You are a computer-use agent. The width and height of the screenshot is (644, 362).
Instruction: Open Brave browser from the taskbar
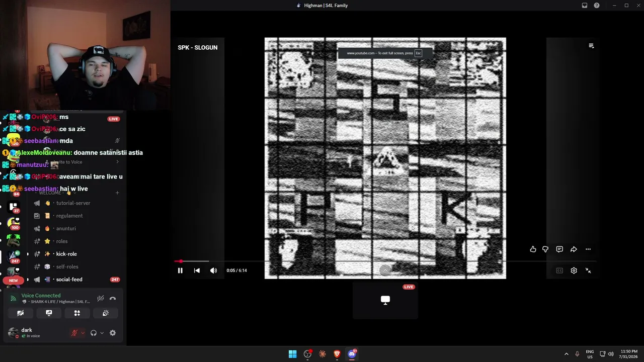tap(337, 354)
